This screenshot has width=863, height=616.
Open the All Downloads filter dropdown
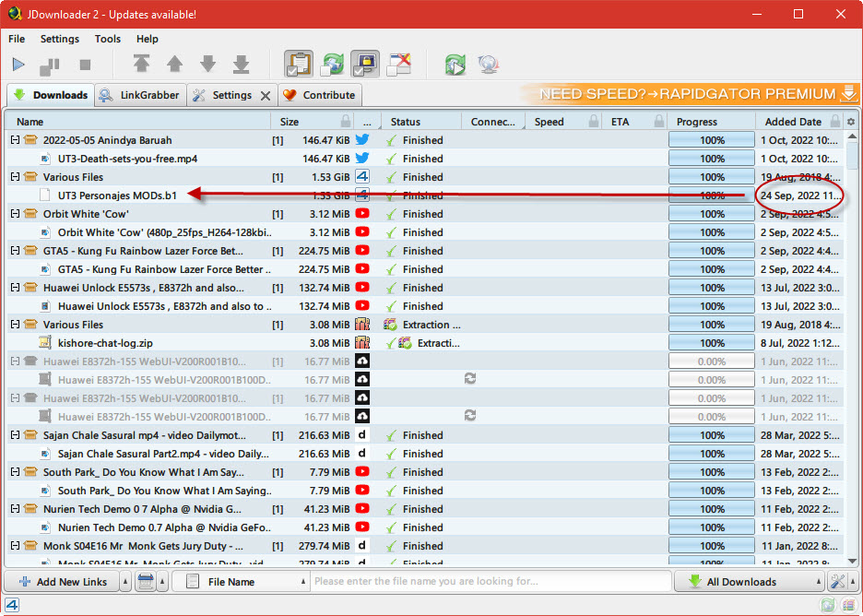tap(750, 581)
